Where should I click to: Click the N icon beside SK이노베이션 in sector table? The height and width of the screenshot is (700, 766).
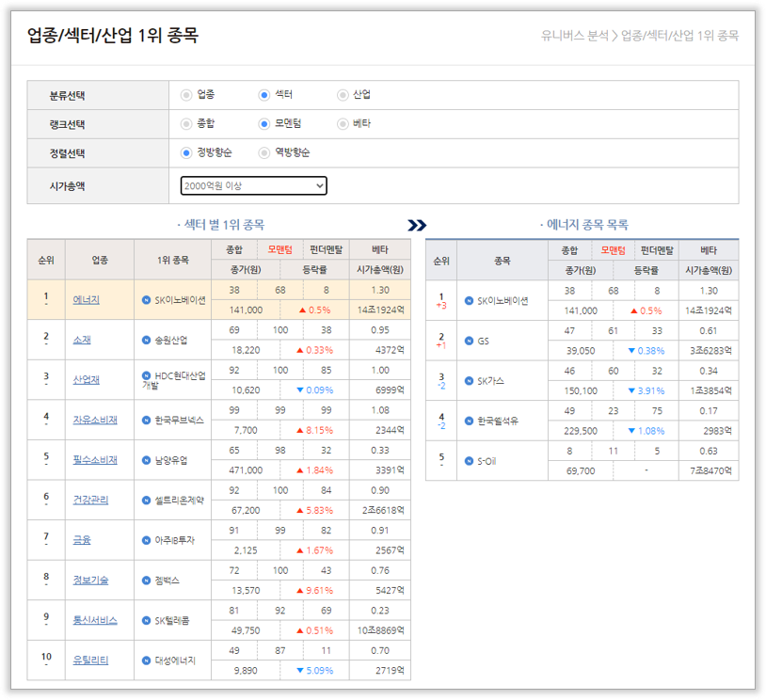pyautogui.click(x=146, y=300)
